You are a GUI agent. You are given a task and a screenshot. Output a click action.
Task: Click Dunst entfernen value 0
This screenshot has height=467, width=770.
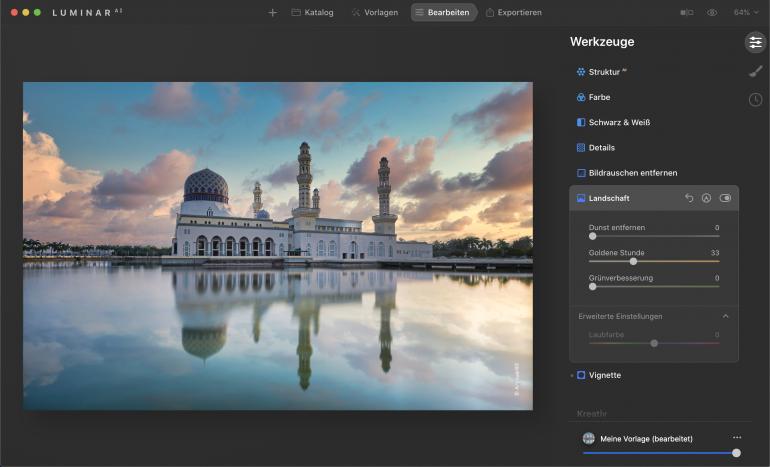[x=717, y=227]
